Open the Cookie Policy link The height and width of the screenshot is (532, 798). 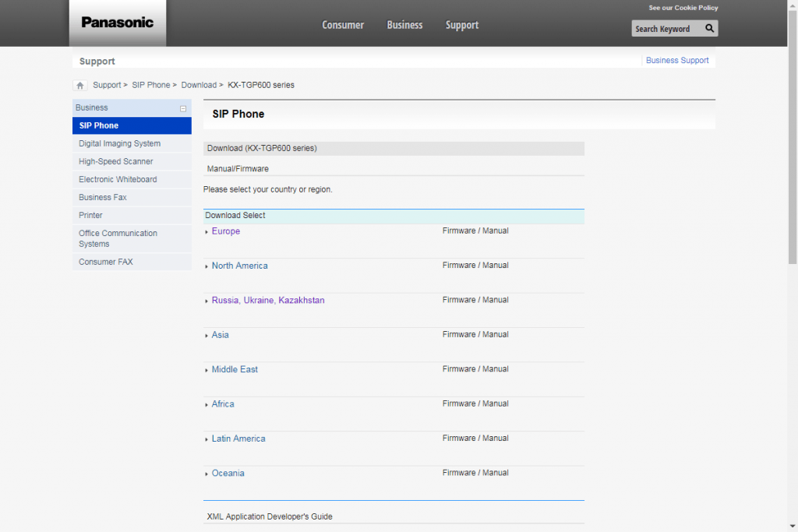[683, 8]
